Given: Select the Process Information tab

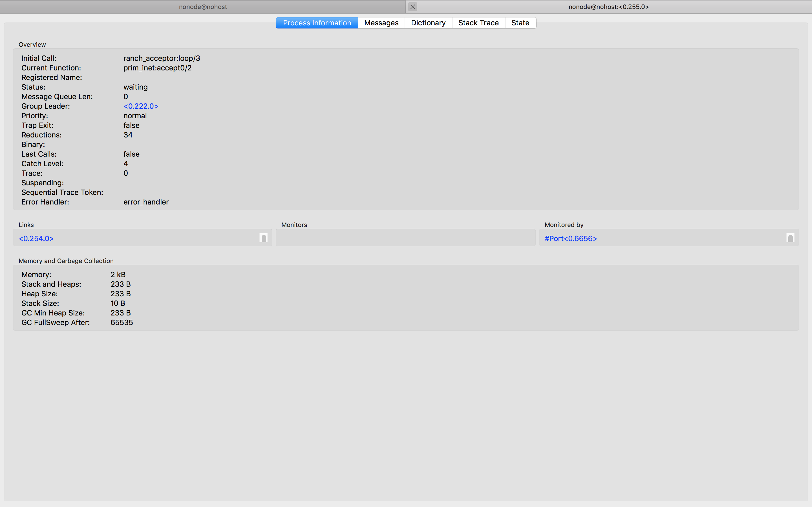Looking at the screenshot, I should click(x=317, y=23).
